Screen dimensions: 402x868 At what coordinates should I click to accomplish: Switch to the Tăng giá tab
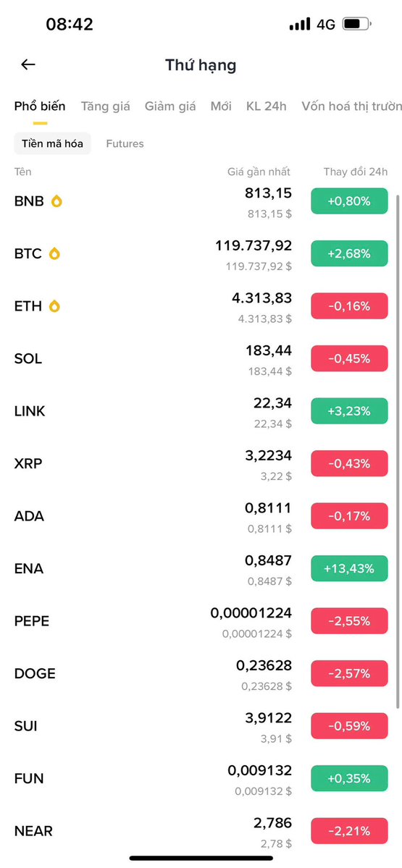tap(105, 106)
